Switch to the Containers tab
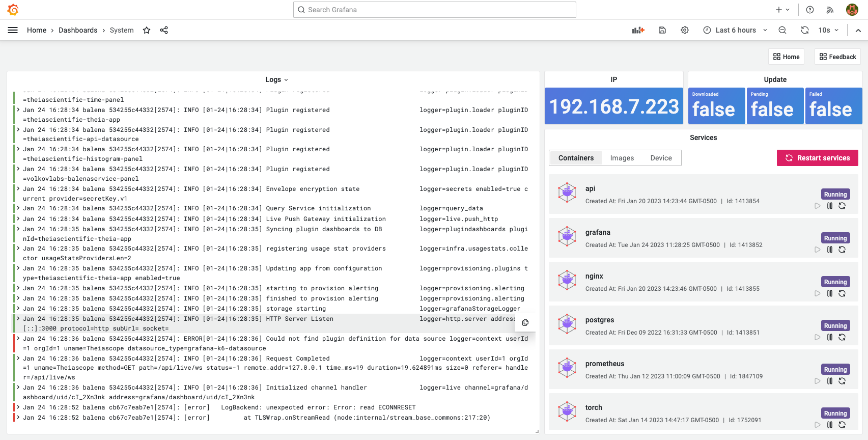 click(x=576, y=158)
